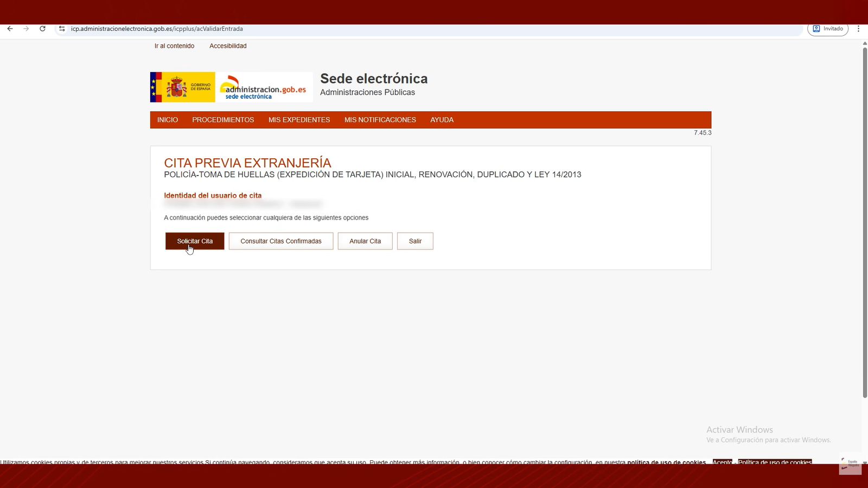Follow the bold 'política de uso de cookies' link

pos(666,462)
